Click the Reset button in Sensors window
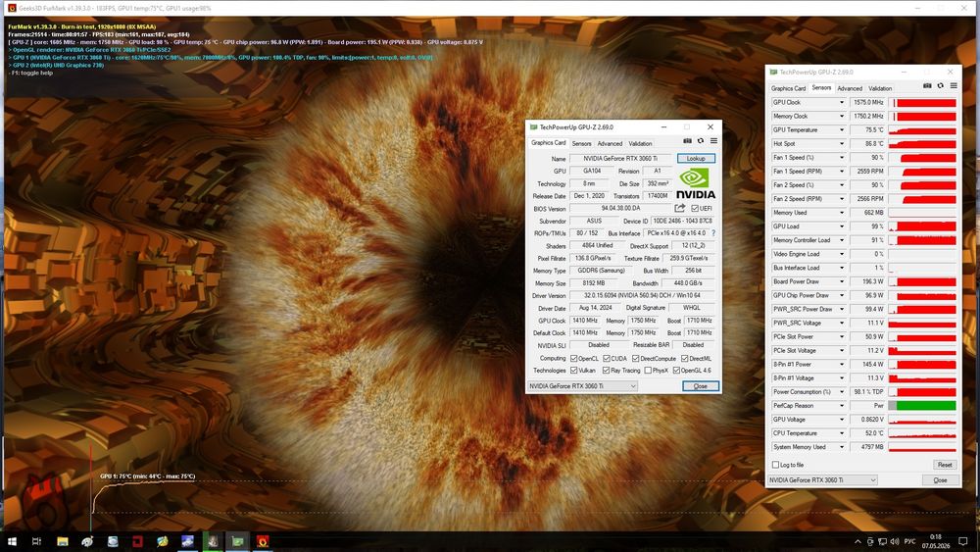The image size is (980, 552). [x=945, y=465]
